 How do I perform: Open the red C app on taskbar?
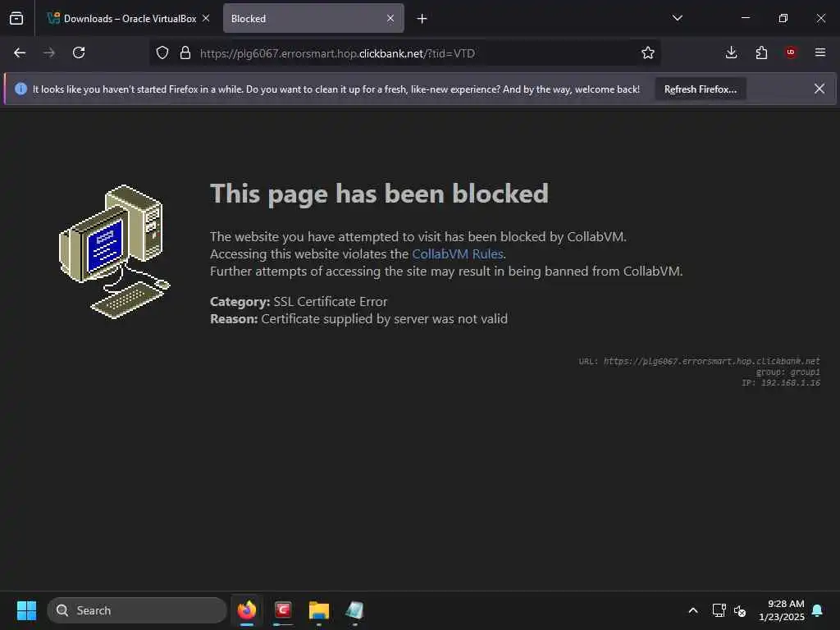click(283, 610)
